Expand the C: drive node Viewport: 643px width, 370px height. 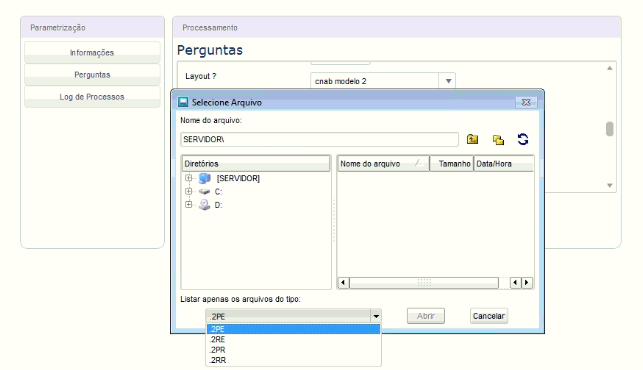coord(189,191)
